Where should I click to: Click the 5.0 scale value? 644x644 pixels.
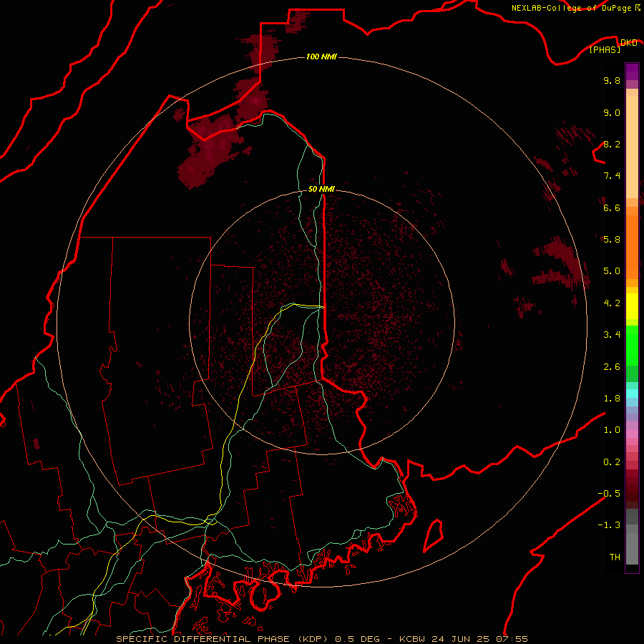tap(612, 271)
